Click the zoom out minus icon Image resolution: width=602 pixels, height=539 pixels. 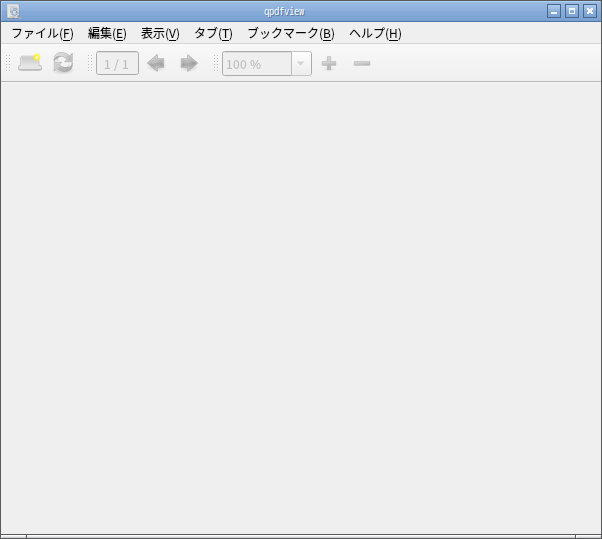(362, 63)
